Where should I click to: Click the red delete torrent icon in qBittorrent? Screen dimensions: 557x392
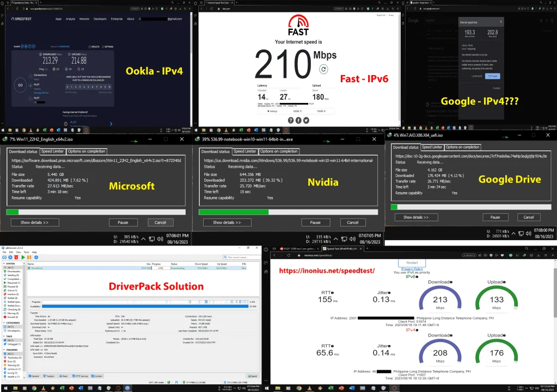(x=16, y=258)
